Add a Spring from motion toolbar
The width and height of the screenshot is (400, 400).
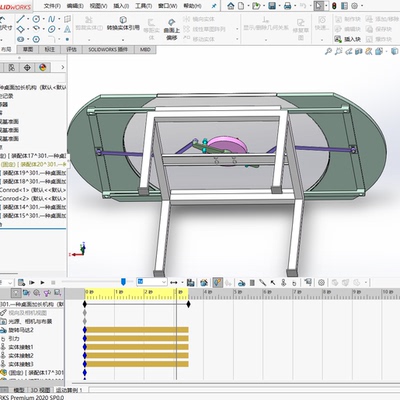tap(252, 283)
